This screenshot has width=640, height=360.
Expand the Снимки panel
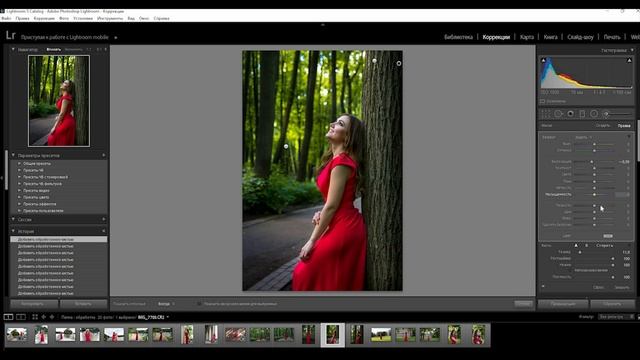click(x=13, y=220)
